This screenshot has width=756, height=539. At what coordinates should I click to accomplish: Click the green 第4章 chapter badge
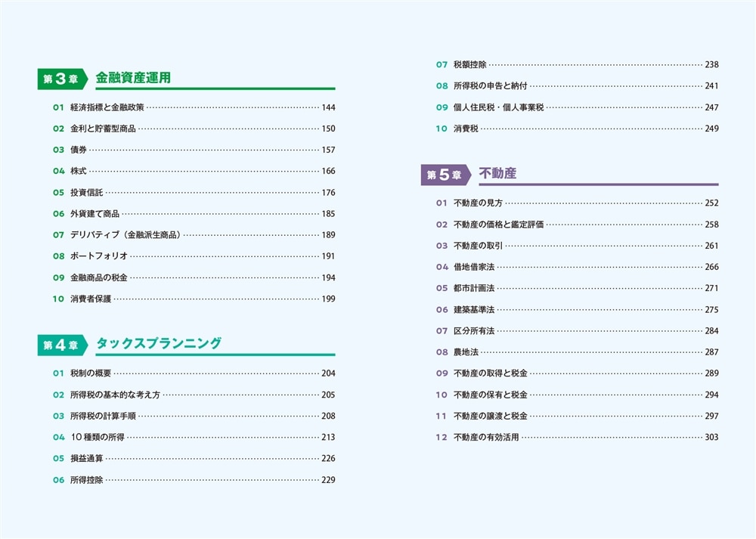63,345
